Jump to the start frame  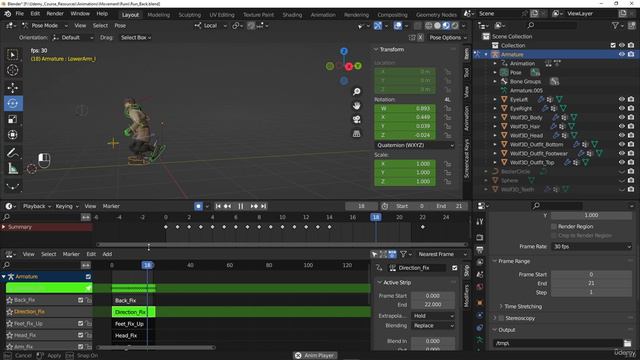tap(218, 206)
